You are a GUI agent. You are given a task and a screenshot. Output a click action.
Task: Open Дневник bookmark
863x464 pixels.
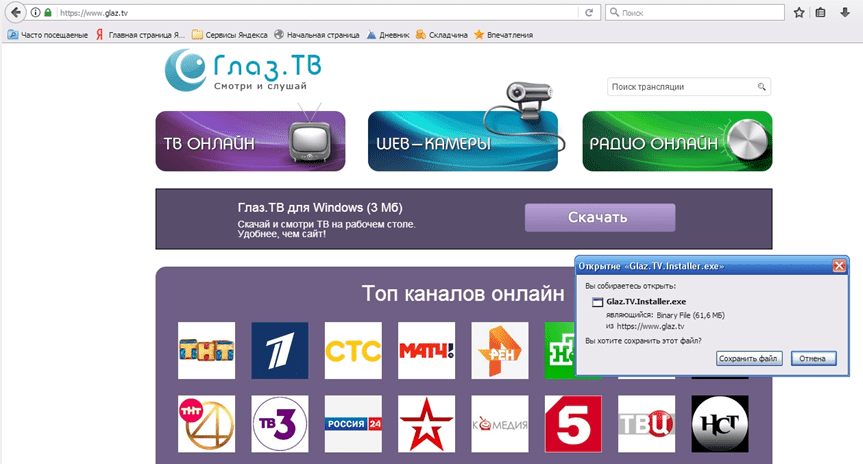(x=388, y=35)
